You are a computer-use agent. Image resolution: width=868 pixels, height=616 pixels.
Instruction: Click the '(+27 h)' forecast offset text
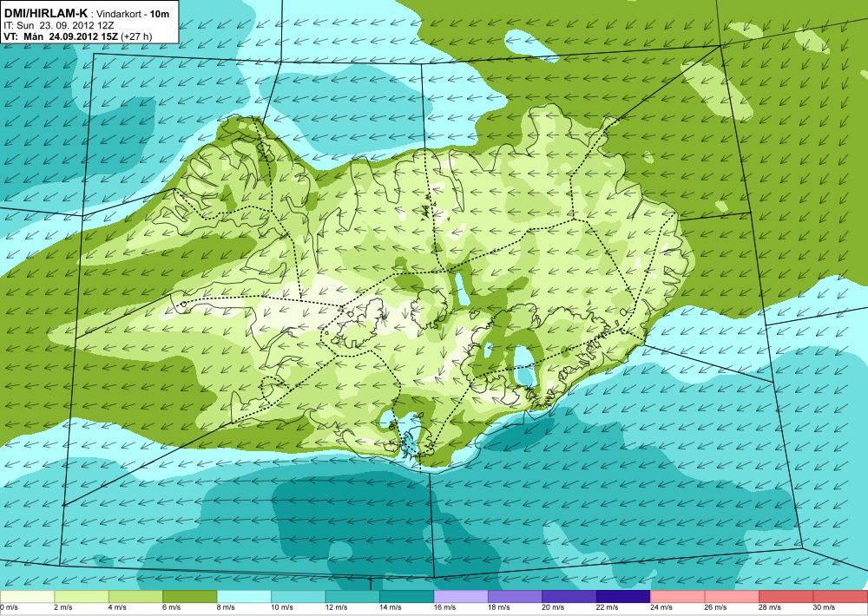click(x=135, y=36)
